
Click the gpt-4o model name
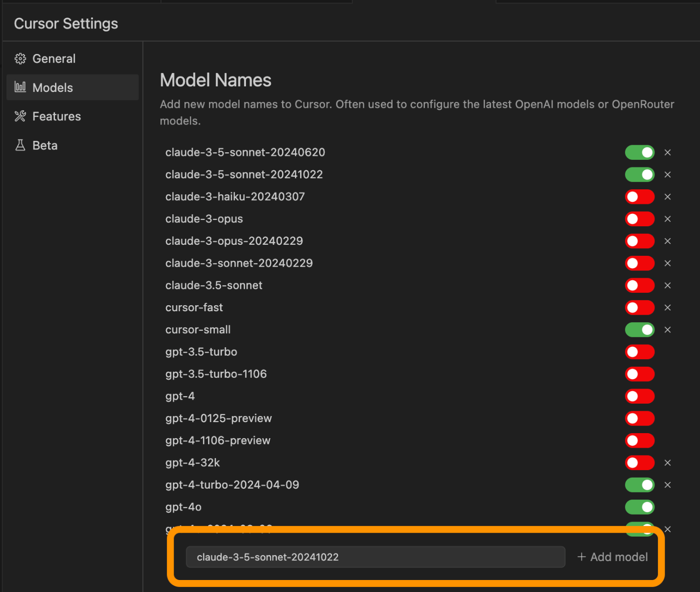[x=183, y=507]
